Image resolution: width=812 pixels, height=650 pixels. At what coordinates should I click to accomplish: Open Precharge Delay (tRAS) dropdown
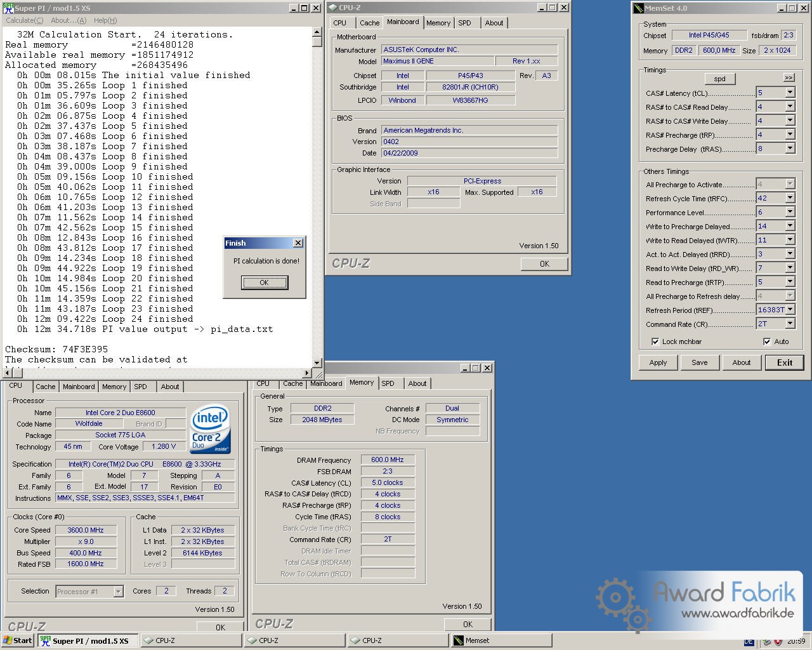(790, 149)
